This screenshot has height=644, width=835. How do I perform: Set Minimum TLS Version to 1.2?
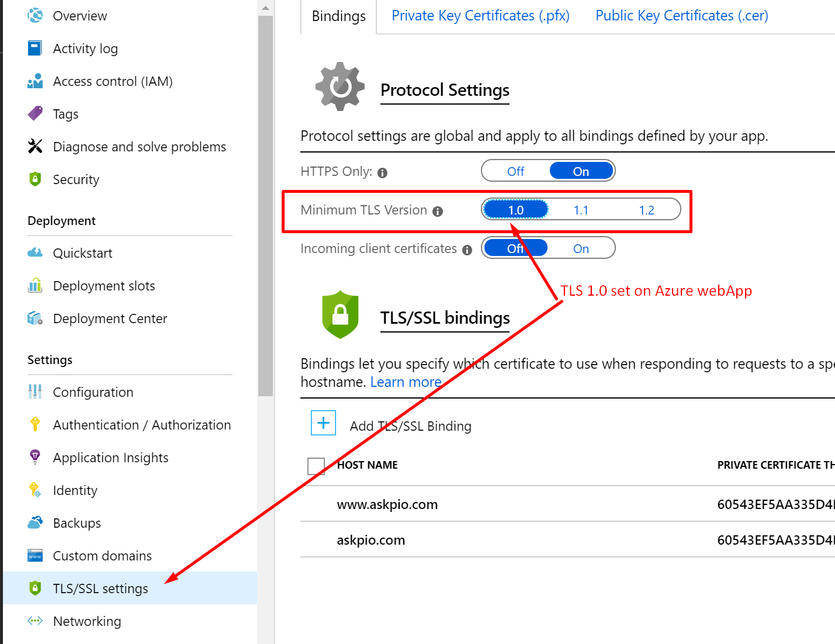pyautogui.click(x=646, y=209)
